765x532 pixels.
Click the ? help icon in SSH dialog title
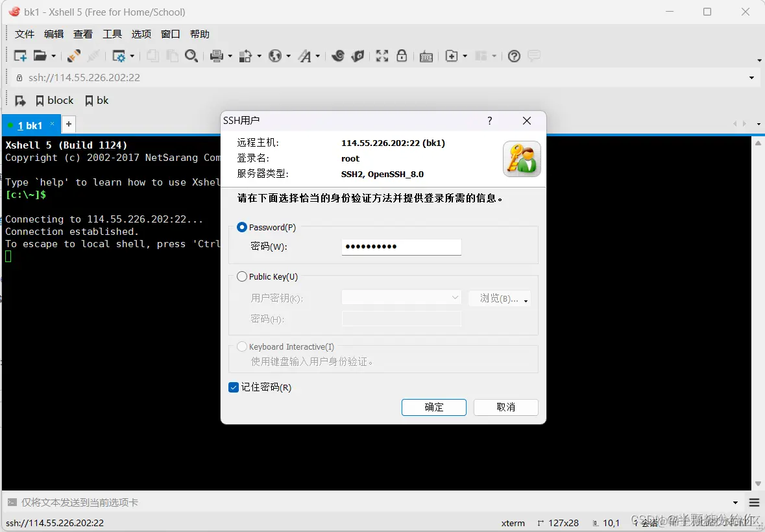(x=490, y=121)
